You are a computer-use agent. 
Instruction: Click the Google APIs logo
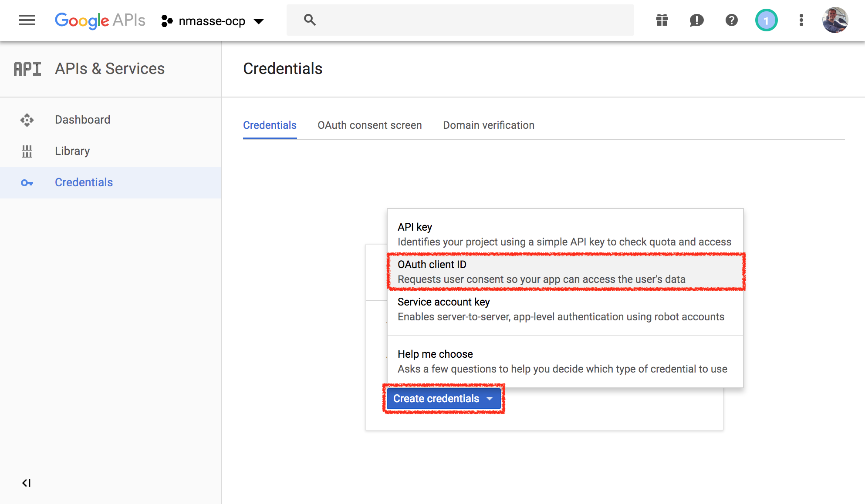(100, 20)
